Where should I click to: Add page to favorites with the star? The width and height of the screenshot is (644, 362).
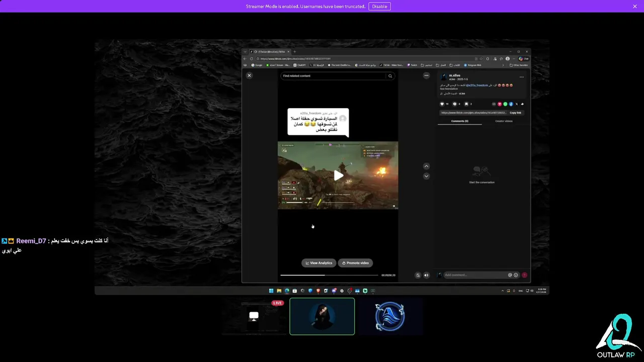pos(481,59)
